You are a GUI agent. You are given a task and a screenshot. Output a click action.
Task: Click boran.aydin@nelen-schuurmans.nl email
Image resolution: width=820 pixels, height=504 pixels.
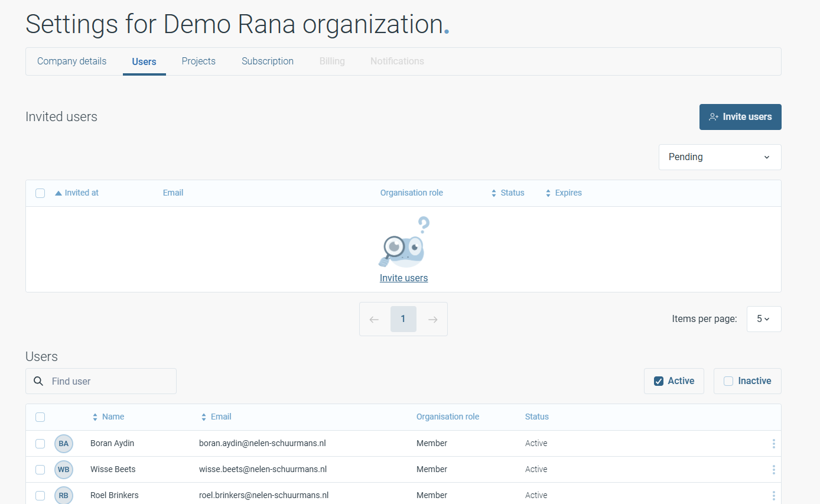pos(262,444)
